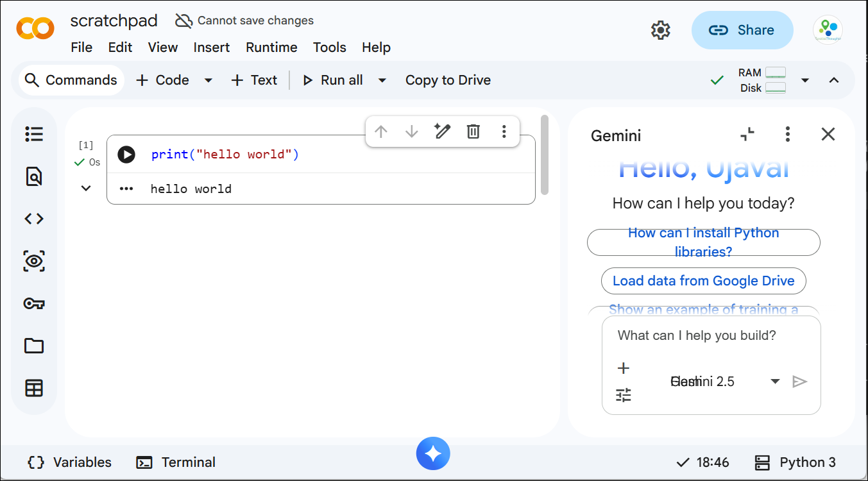Image resolution: width=868 pixels, height=481 pixels.
Task: Open the Insert menu
Action: click(212, 47)
